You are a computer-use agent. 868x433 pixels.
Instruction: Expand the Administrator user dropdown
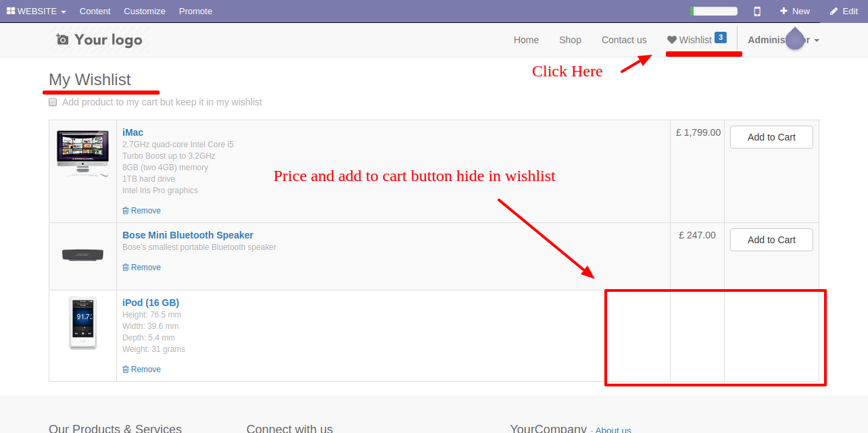(x=783, y=40)
